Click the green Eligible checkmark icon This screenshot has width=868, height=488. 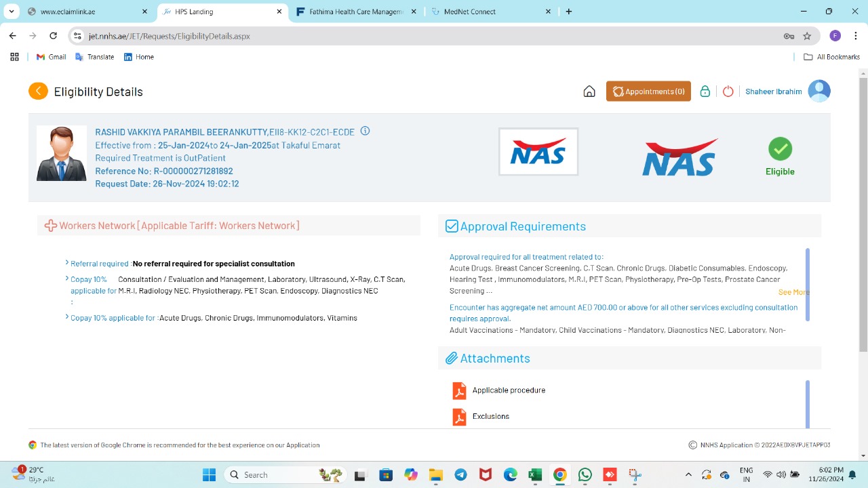click(x=780, y=149)
